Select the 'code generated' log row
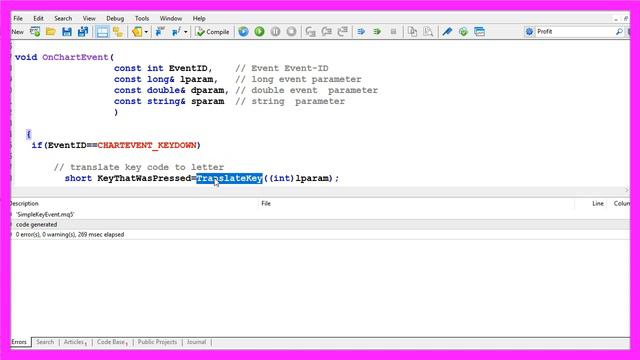The width and height of the screenshot is (640, 360). click(x=320, y=224)
